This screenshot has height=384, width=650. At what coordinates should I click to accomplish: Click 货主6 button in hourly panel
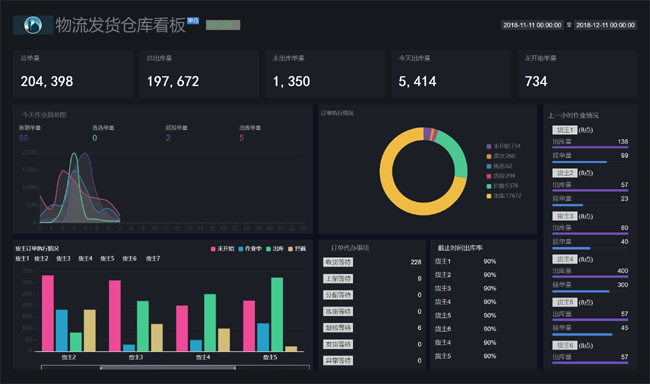565,345
